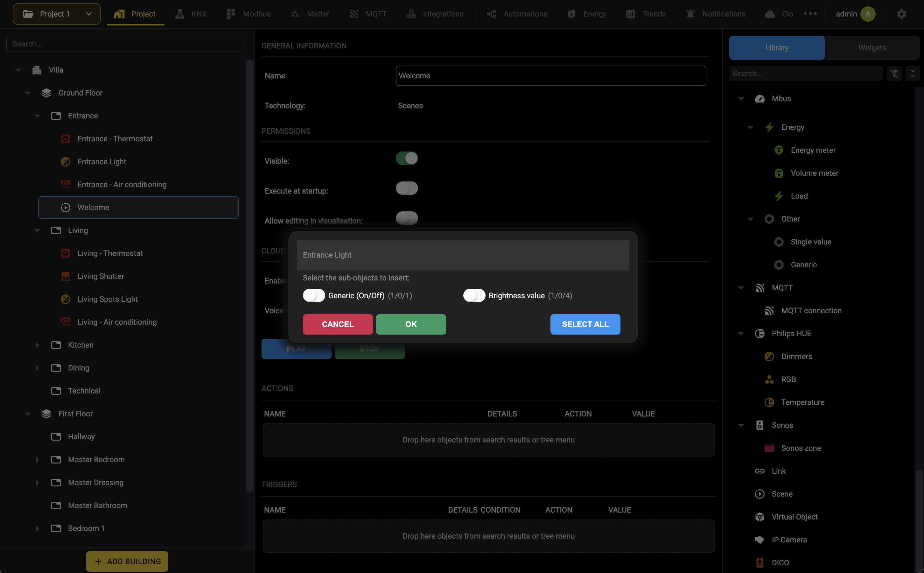The image size is (924, 573).
Task: Open the more tabs ellipsis menu
Action: click(x=810, y=14)
